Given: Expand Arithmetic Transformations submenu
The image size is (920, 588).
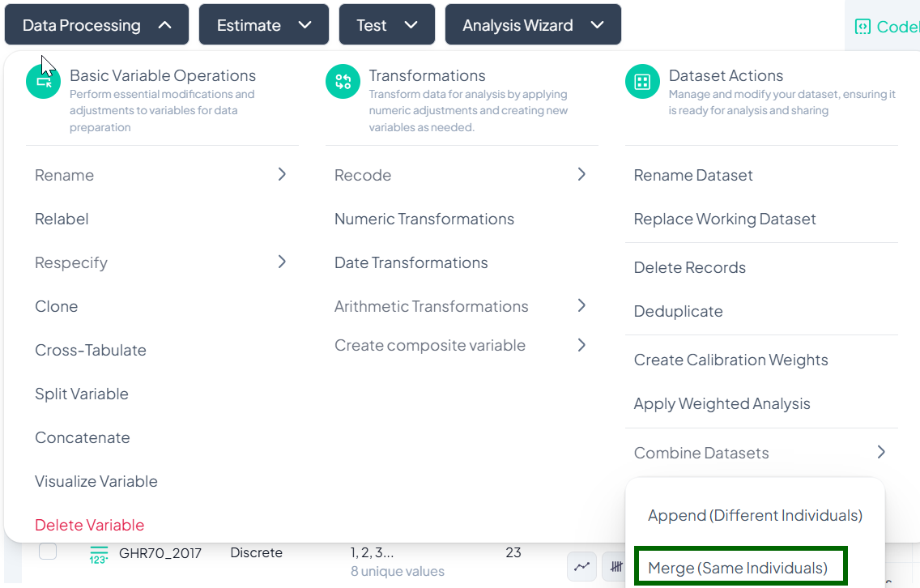Looking at the screenshot, I should point(581,306).
